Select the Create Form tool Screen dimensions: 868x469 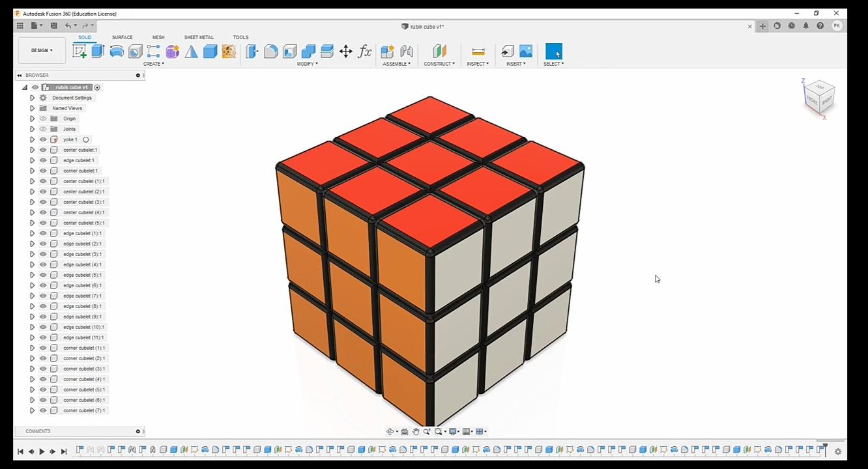[x=173, y=51]
